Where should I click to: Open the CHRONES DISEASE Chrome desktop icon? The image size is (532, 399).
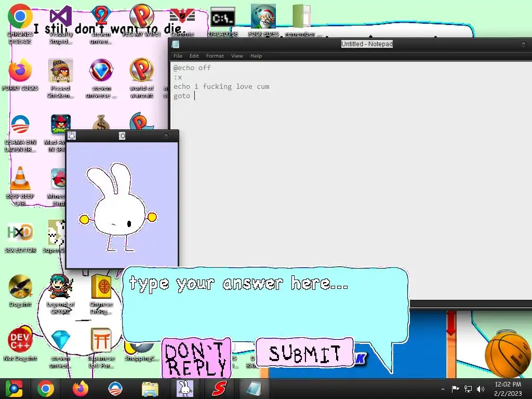coord(20,24)
